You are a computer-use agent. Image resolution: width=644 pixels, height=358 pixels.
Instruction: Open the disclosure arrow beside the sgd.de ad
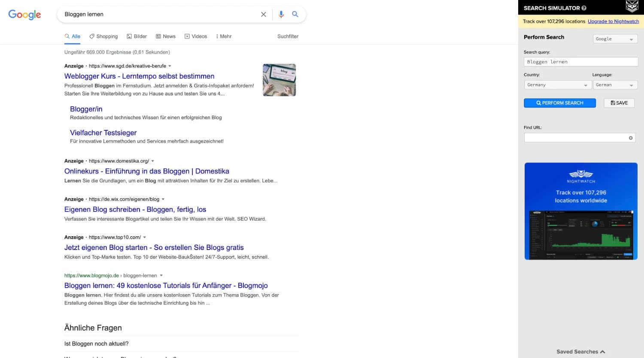click(x=170, y=66)
